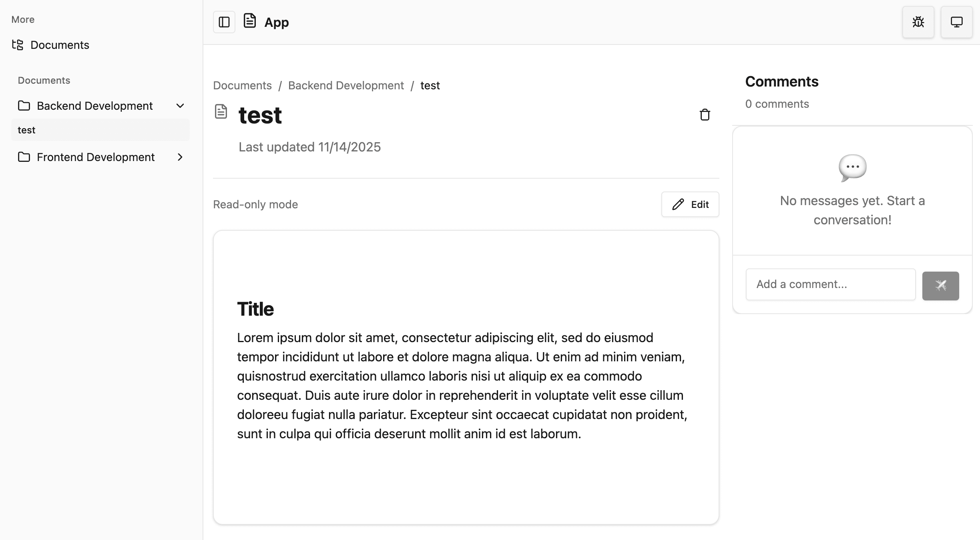Screen dimensions: 980x540
Task: Click the speech bubble icon in comments
Action: click(x=852, y=167)
